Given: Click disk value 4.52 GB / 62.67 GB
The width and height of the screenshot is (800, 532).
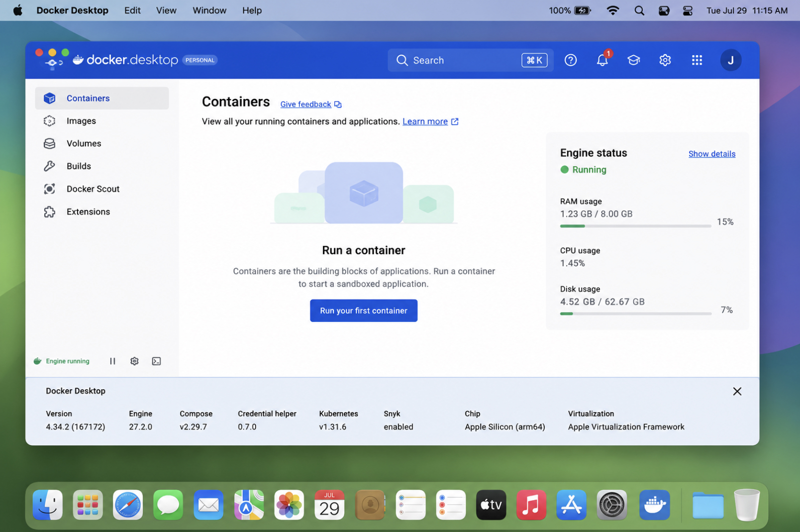Looking at the screenshot, I should pyautogui.click(x=602, y=302).
